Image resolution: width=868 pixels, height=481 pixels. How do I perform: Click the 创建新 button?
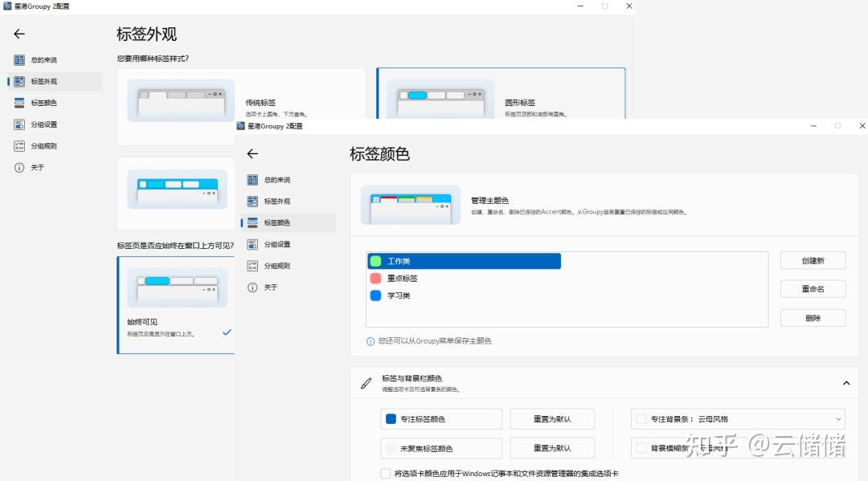812,260
